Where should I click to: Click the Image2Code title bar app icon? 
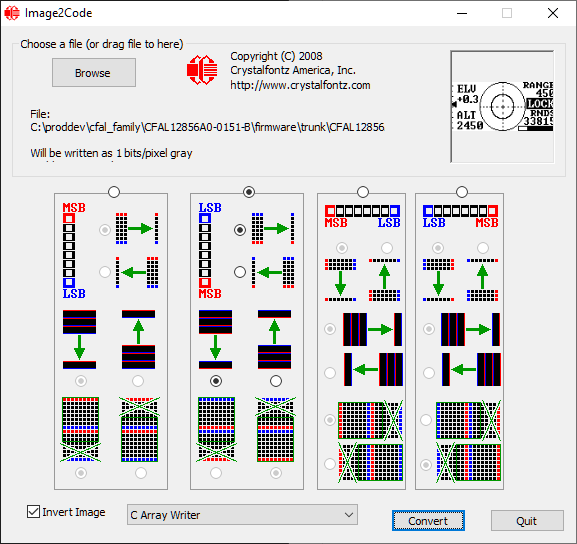click(x=12, y=13)
